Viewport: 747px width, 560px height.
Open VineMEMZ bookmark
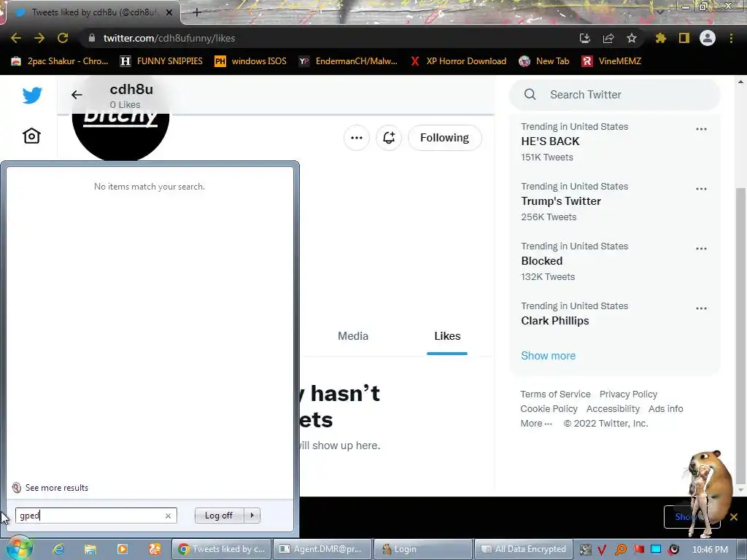point(611,61)
